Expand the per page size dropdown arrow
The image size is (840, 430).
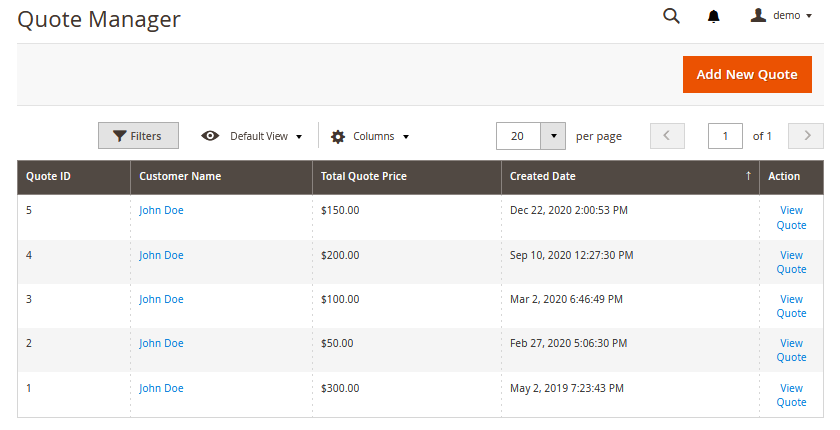(553, 136)
